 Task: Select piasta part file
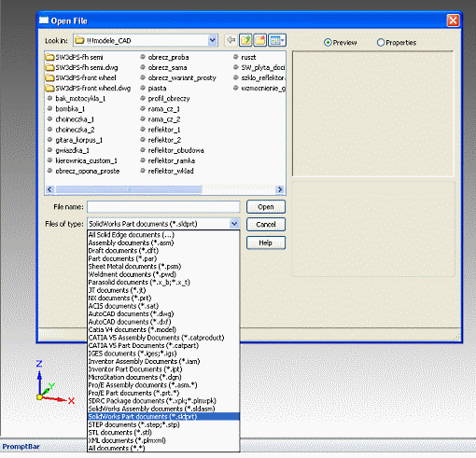click(153, 89)
